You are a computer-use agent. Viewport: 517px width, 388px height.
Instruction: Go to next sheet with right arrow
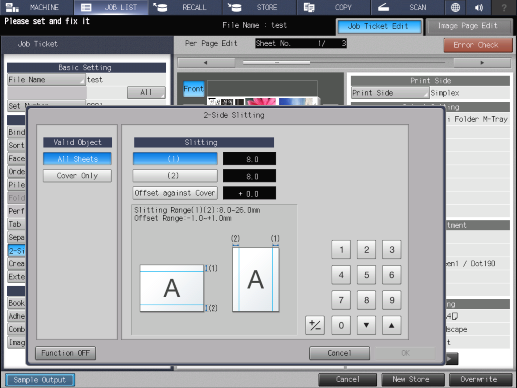pos(482,63)
